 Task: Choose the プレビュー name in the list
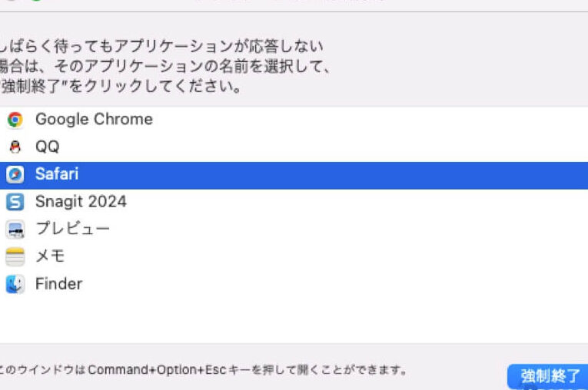72,230
